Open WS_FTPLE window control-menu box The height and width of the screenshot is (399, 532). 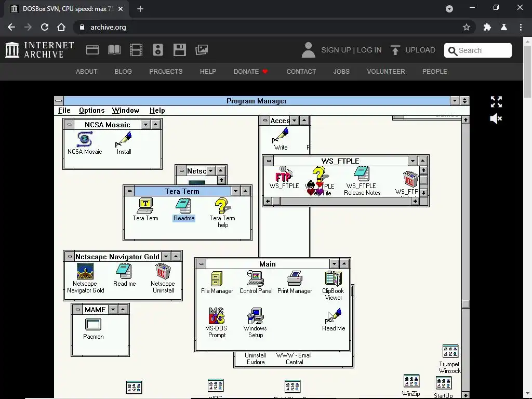click(269, 161)
